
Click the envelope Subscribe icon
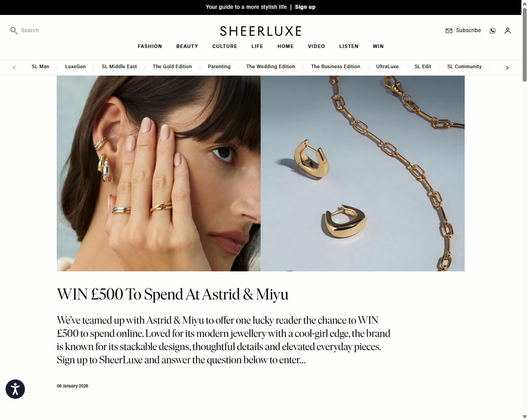click(x=449, y=31)
